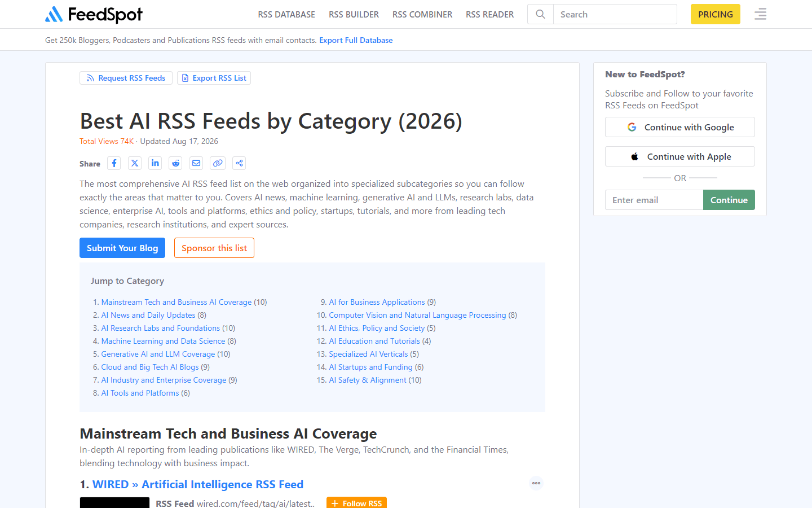Screen dimensions: 812x508
Task: Open WIRED feed options (three dots)
Action: tap(536, 483)
